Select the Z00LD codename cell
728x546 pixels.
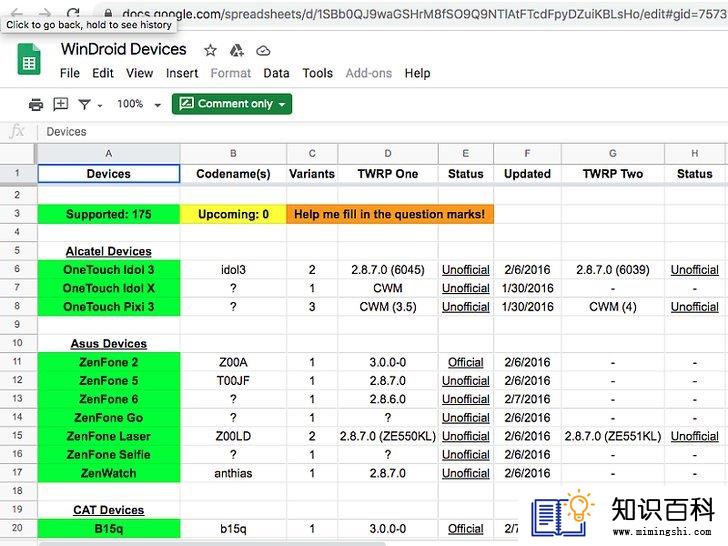tap(233, 436)
